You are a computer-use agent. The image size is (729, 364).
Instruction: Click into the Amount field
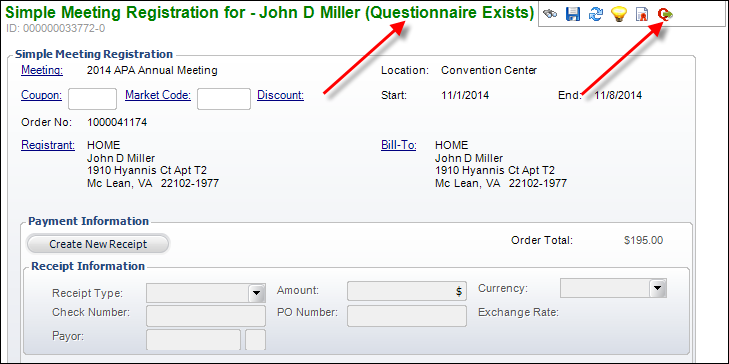click(x=407, y=291)
